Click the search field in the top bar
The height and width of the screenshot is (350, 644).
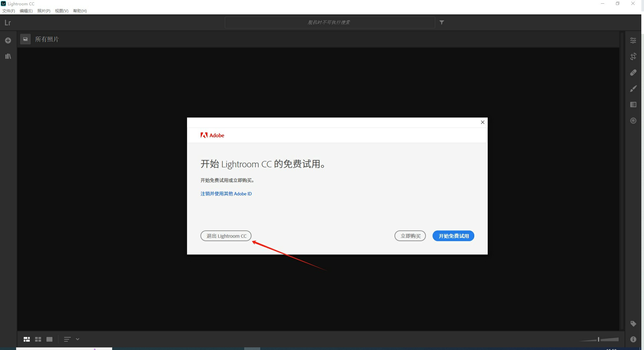click(x=330, y=22)
